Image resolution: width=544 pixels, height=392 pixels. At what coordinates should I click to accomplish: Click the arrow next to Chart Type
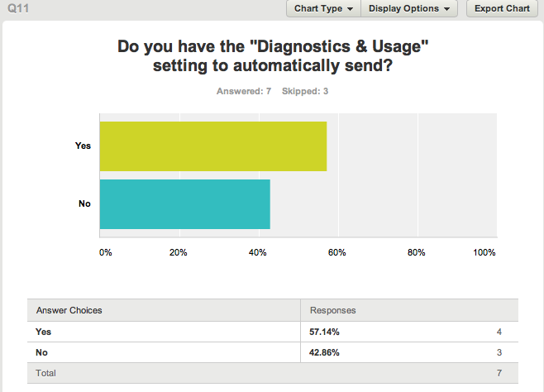pos(350,9)
